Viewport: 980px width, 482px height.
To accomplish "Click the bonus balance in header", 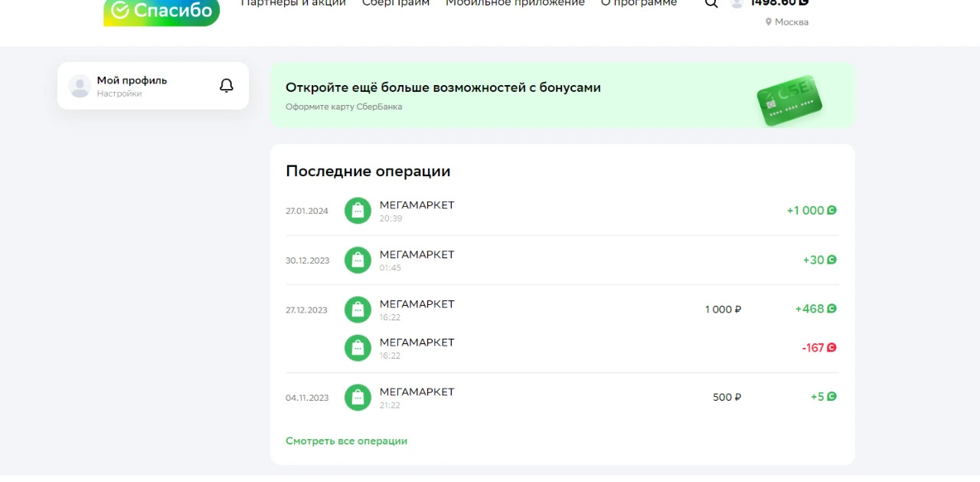I will 779,3.
